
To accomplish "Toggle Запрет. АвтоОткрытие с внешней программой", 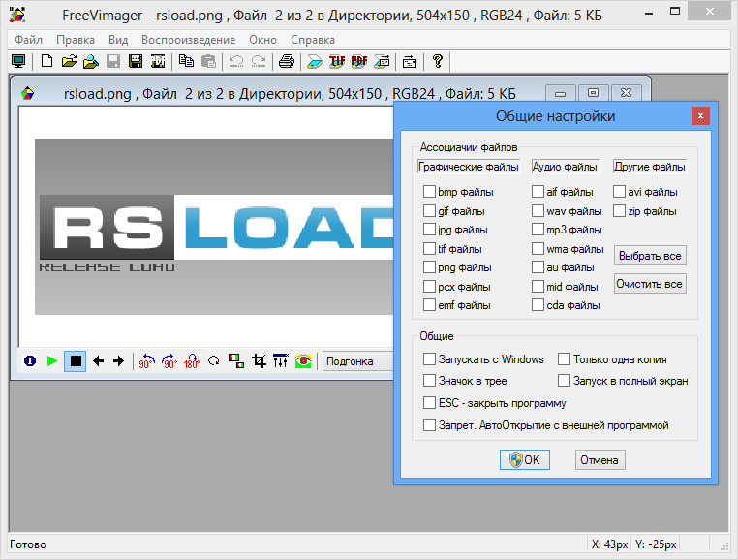I will pyautogui.click(x=429, y=424).
